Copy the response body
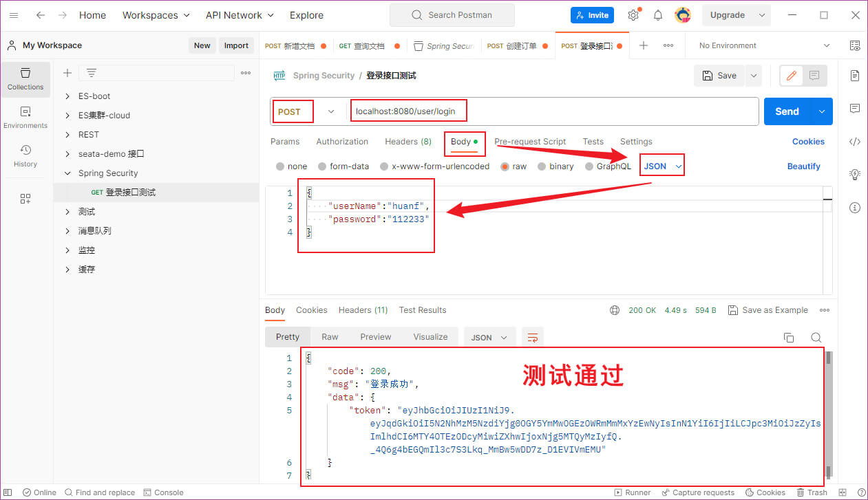This screenshot has width=868, height=500. 789,338
